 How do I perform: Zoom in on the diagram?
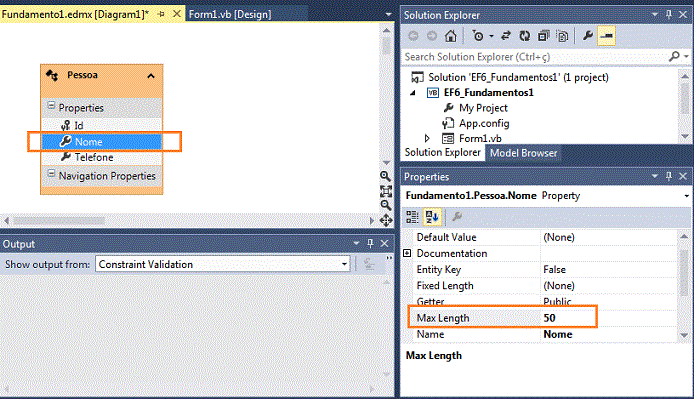click(386, 176)
